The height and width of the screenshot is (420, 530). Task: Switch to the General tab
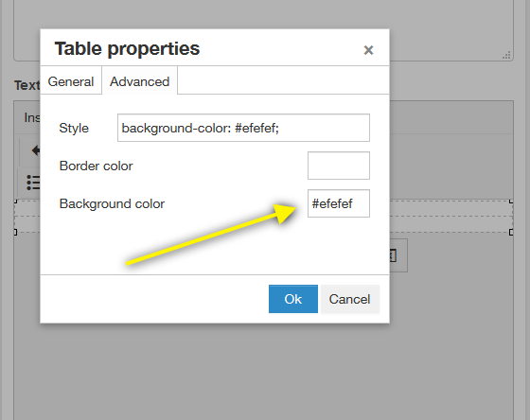coord(71,81)
